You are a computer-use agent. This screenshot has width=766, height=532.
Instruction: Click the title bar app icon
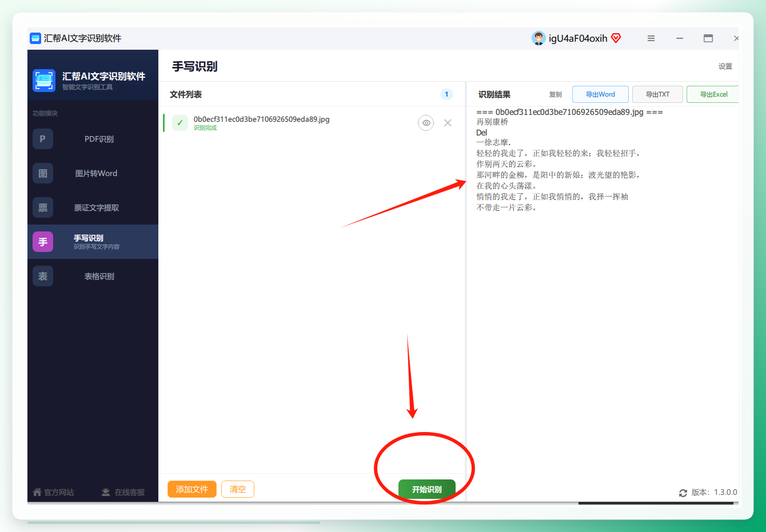click(35, 38)
